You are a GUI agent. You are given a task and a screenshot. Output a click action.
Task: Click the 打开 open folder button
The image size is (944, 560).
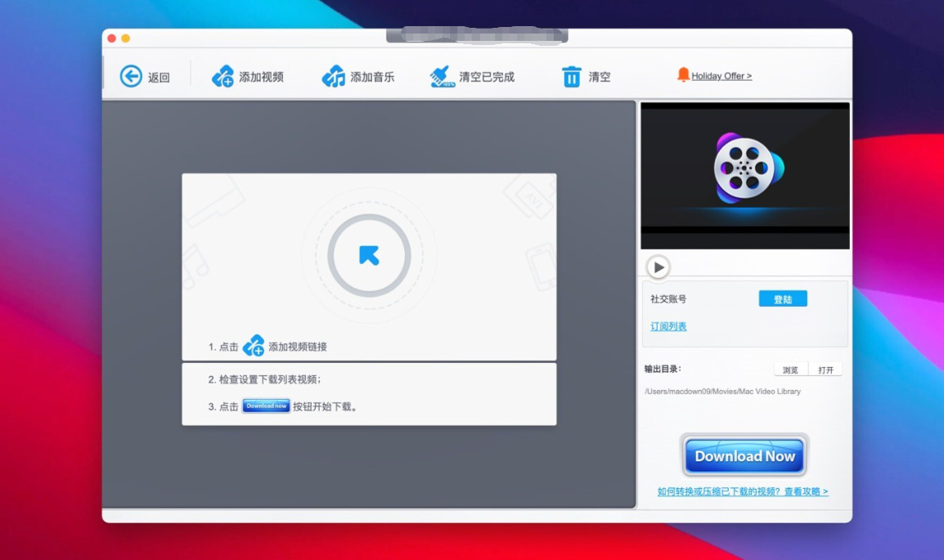click(825, 370)
